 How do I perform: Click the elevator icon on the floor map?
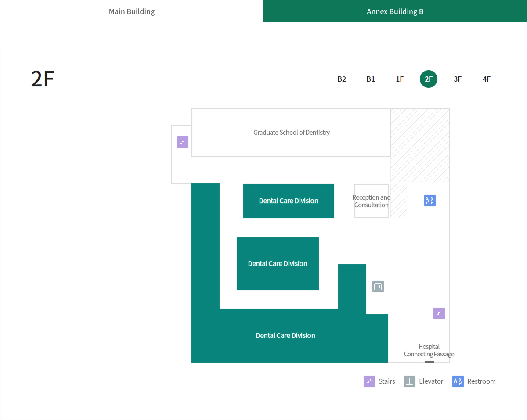coord(378,287)
